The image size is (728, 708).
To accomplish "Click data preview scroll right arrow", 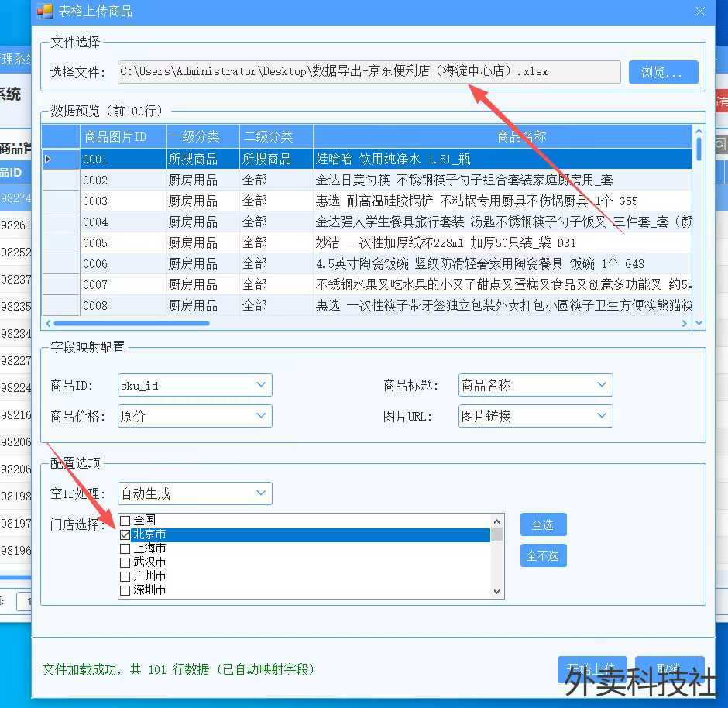I will 685,323.
